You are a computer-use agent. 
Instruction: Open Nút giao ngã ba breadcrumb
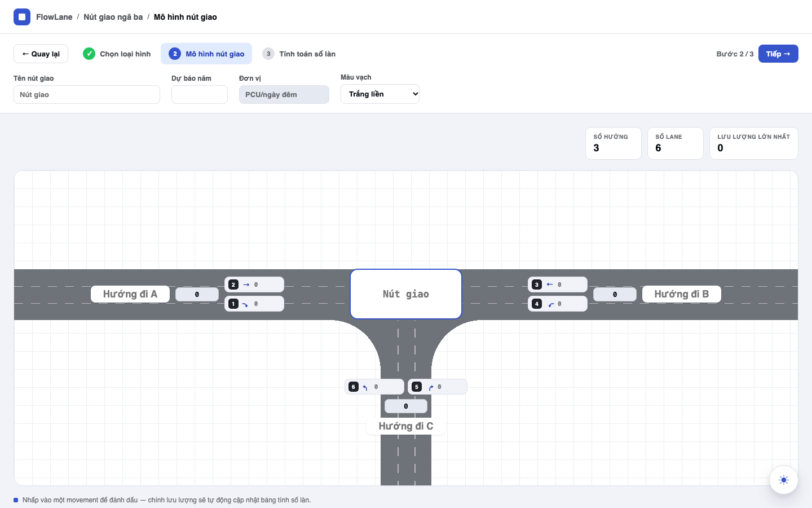(x=113, y=17)
